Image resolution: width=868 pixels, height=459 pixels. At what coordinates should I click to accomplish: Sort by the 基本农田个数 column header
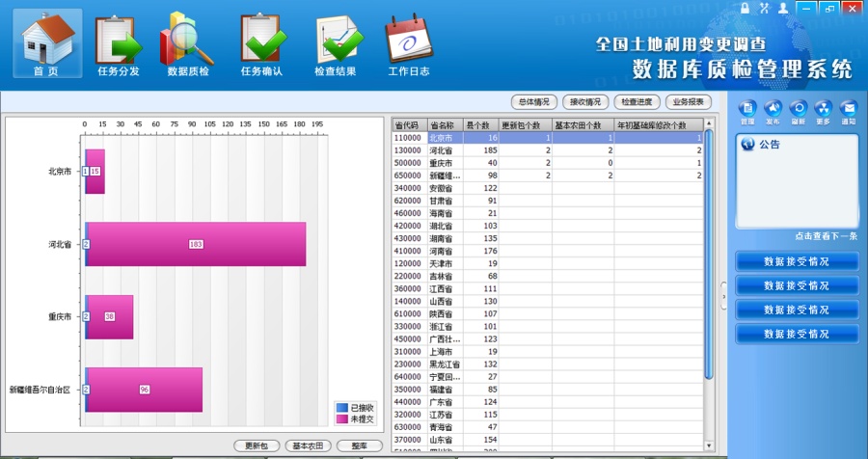tap(583, 125)
